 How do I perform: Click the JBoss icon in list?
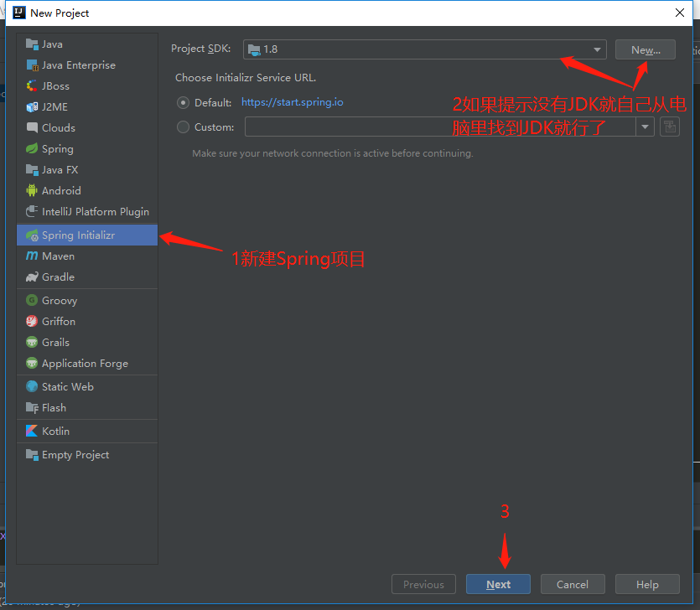pos(32,86)
